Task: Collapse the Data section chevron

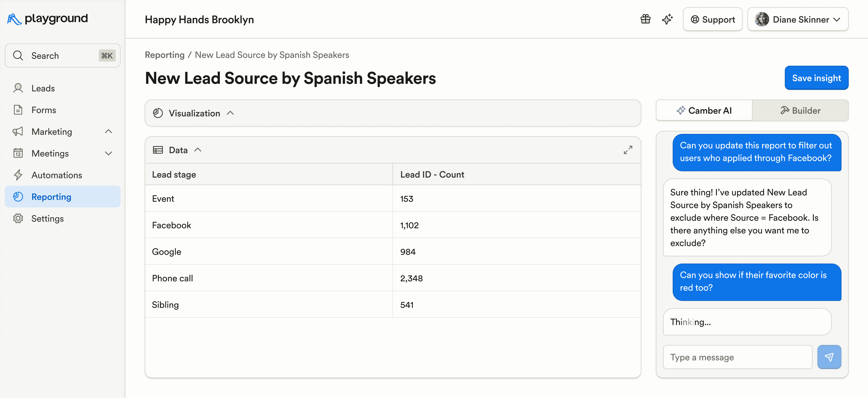Action: coord(198,150)
